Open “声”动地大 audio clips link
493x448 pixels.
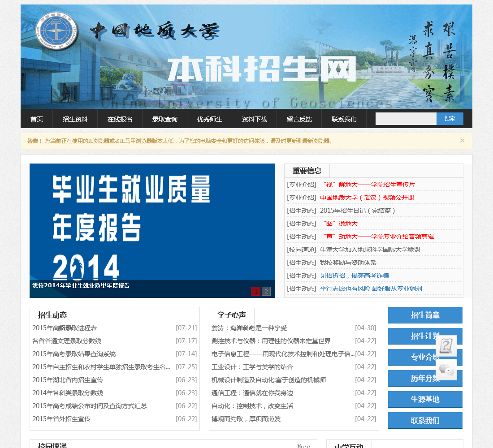coord(376,237)
